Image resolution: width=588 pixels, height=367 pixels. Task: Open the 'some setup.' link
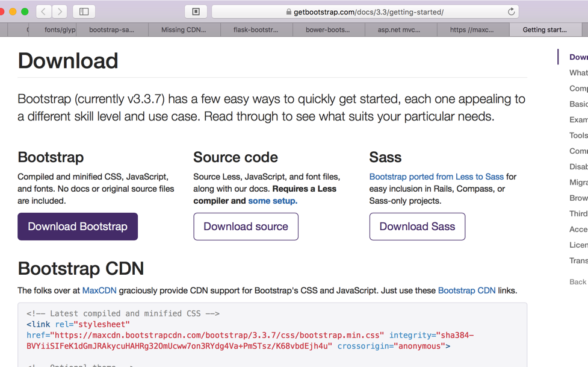point(273,201)
